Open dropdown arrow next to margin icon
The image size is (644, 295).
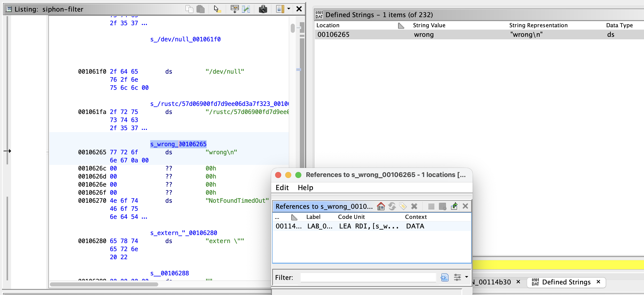(289, 9)
